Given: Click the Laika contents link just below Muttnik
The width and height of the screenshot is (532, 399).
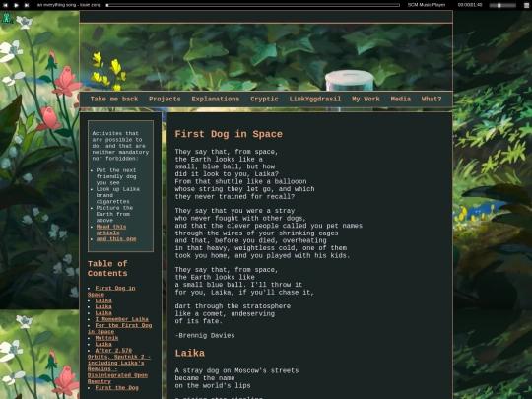Looking at the screenshot, I should 103,344.
